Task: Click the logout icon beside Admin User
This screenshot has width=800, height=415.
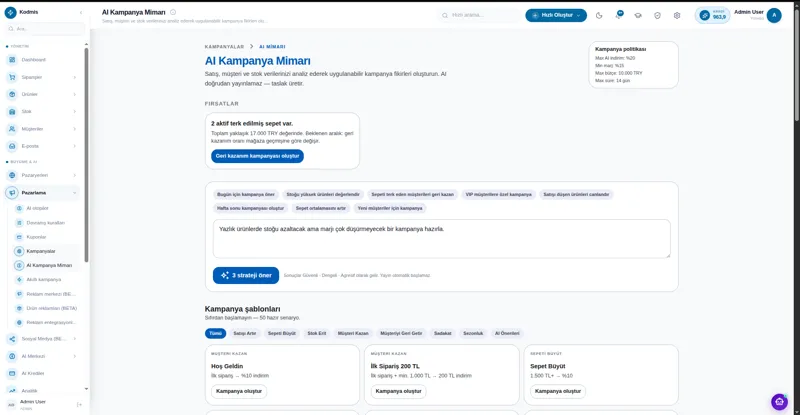Action: 79,405
